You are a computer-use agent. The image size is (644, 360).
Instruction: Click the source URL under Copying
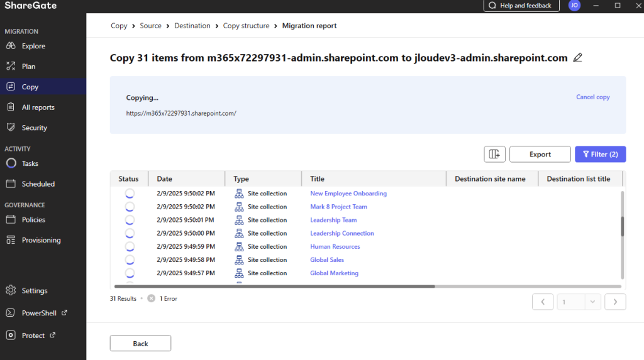[181, 113]
